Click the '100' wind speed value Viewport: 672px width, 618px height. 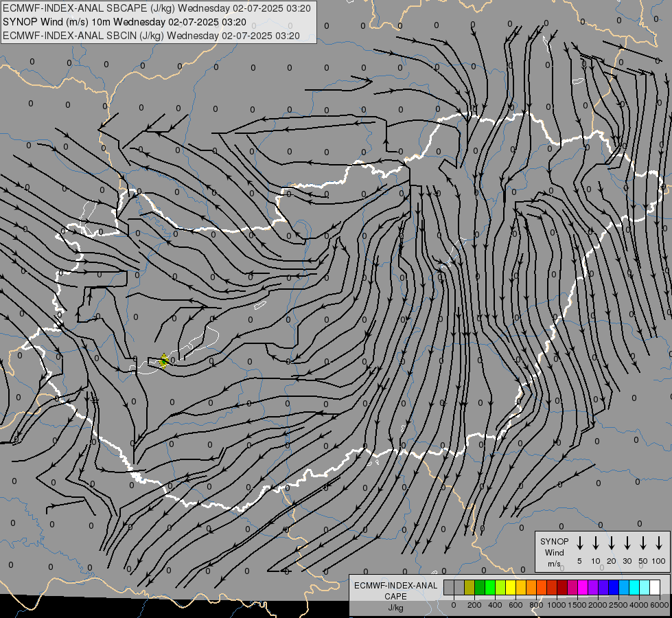click(659, 561)
